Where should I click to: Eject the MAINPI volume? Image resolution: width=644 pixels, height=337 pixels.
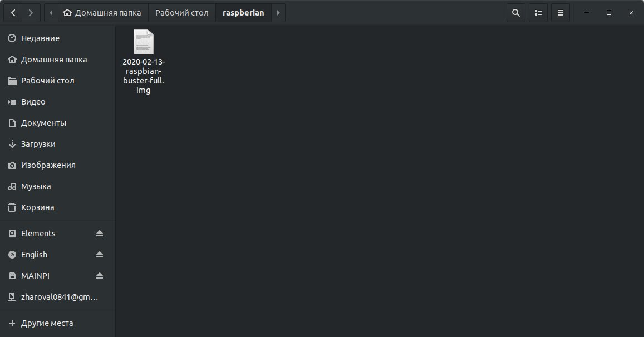100,276
